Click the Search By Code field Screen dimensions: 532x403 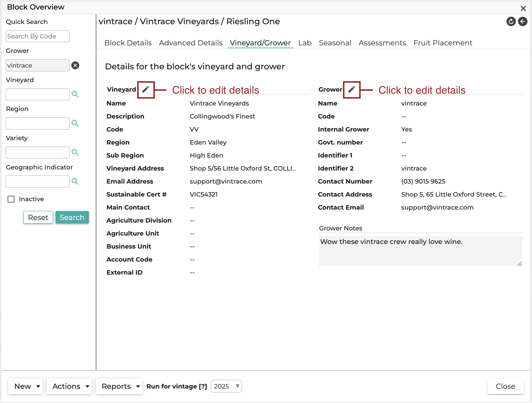pyautogui.click(x=38, y=36)
